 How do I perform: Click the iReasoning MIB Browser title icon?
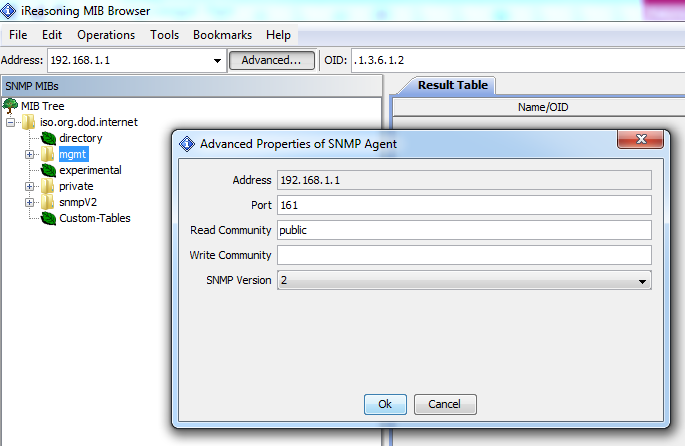coord(8,11)
